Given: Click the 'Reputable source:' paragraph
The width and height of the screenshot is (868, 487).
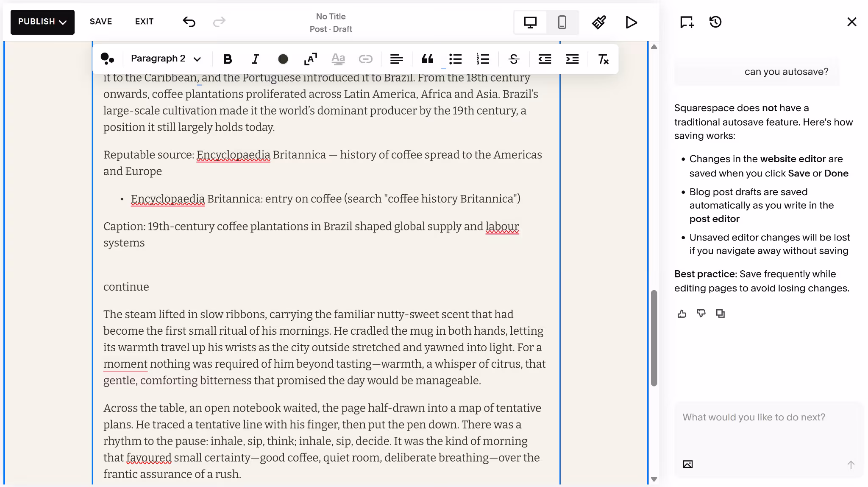Looking at the screenshot, I should point(323,163).
